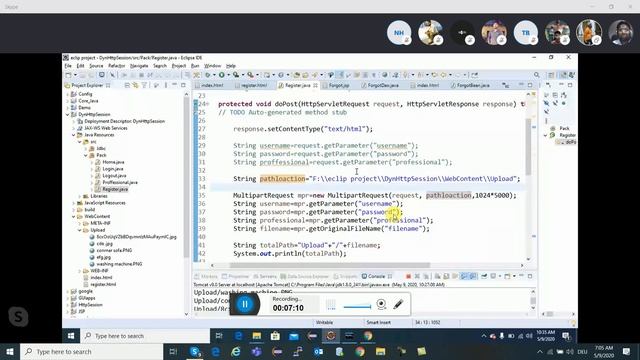Select Register.java in Project Explorer
This screenshot has height=360, width=640.
(x=115, y=189)
